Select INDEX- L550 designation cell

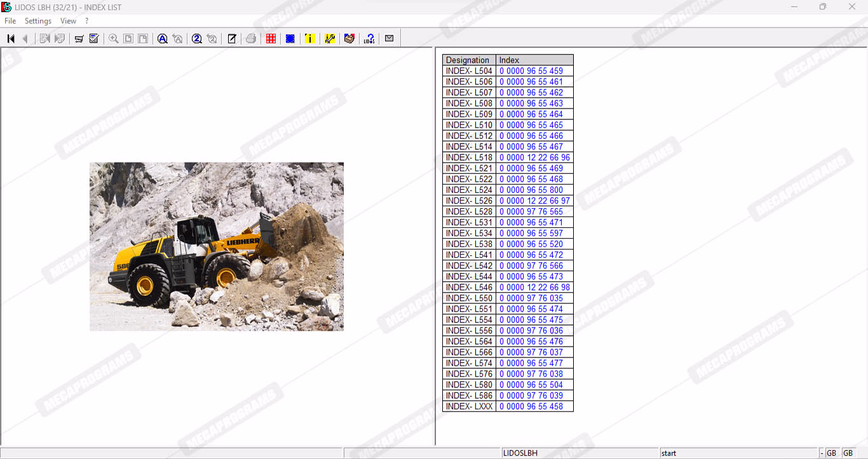click(470, 298)
